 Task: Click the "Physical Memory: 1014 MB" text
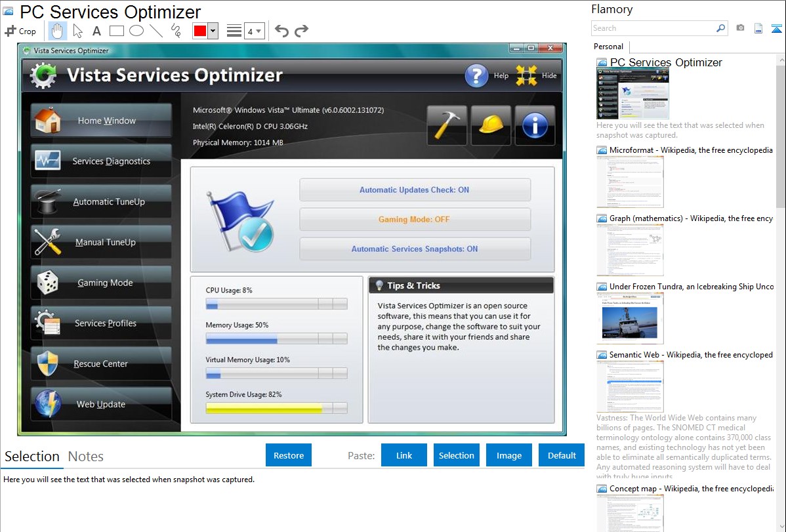click(238, 142)
